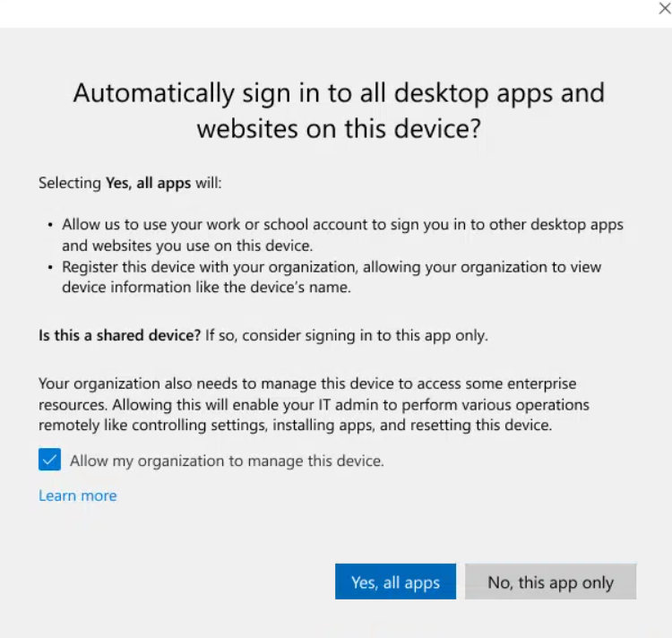
Task: Click the 'Automatically sign in' heading's first line
Action: coord(339,93)
